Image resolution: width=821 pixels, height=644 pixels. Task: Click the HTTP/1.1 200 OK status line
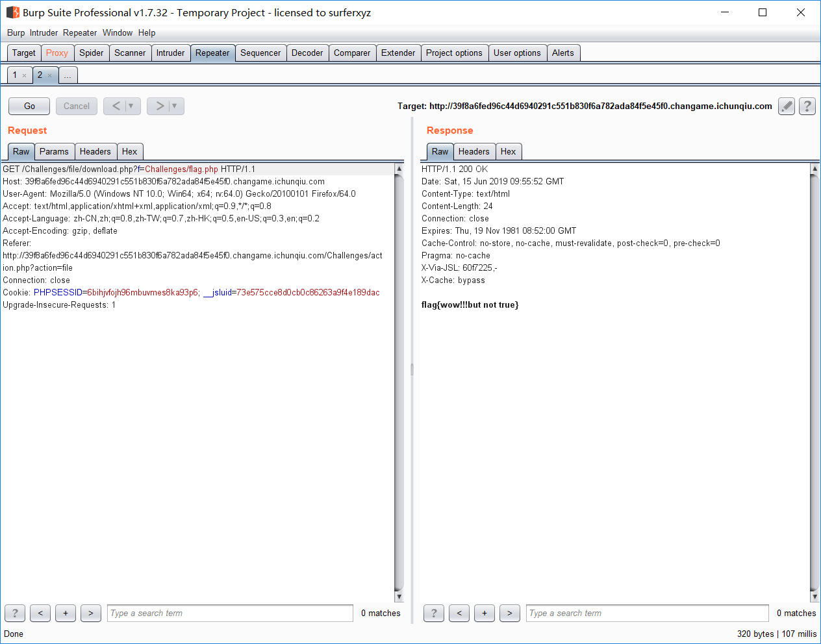click(455, 169)
